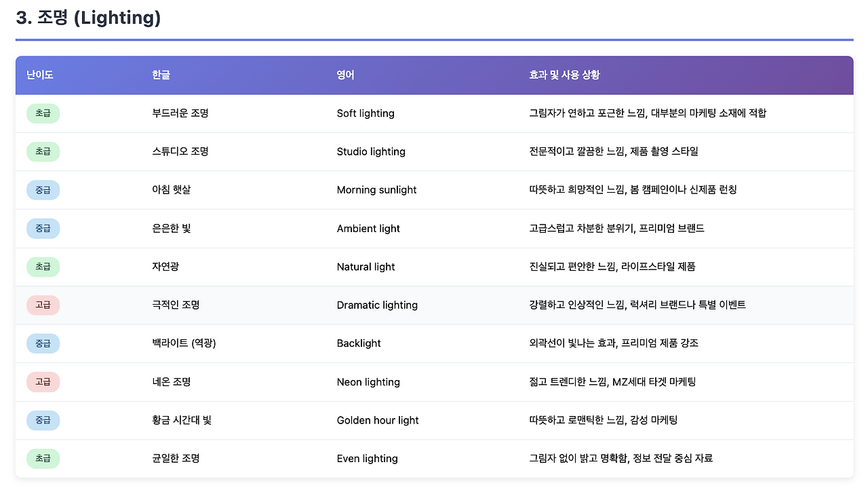Click description '강렬하고 인상적인 느낌, 럭셔리 브랜드나 특별 이벤트'
Screen dimensions: 868x492
click(637, 305)
